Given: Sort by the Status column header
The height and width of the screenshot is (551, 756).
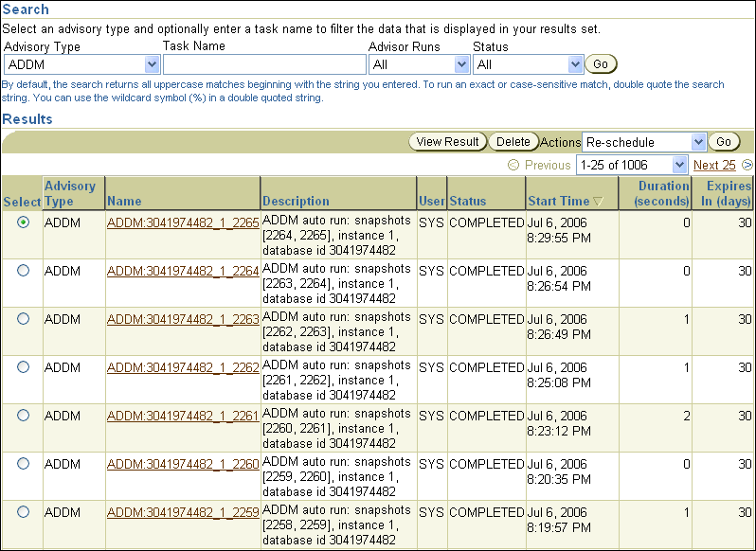Looking at the screenshot, I should [x=467, y=201].
